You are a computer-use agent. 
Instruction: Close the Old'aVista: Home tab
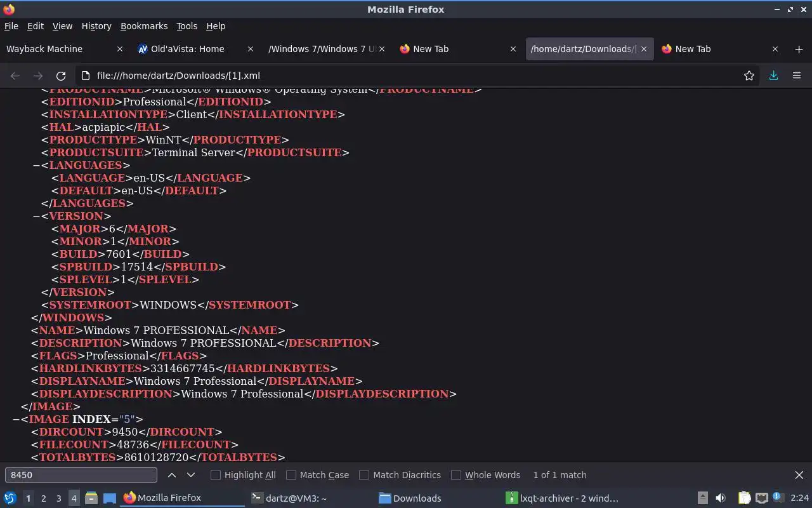pos(251,49)
